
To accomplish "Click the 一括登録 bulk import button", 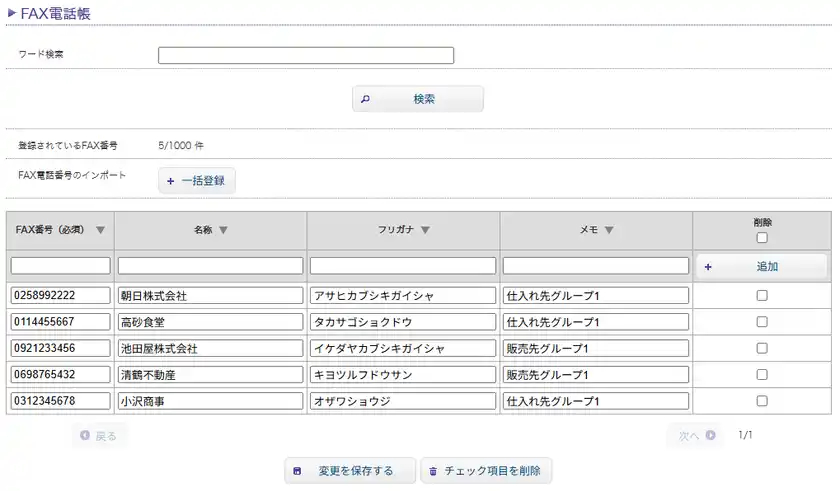I will tap(197, 181).
